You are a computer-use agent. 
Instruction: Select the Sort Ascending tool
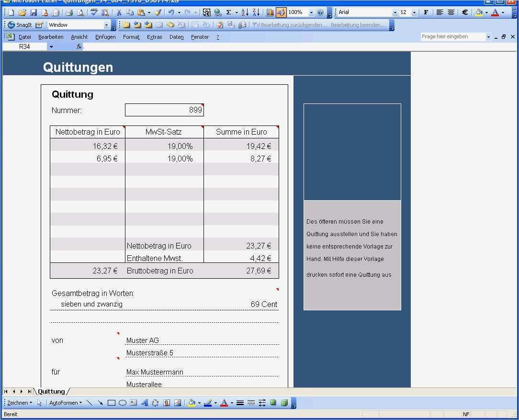tap(245, 12)
